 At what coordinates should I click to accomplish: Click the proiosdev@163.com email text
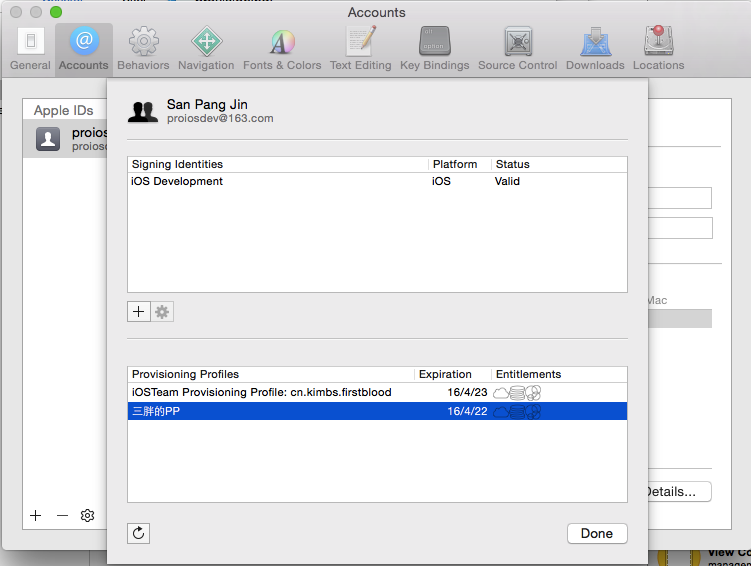220,118
